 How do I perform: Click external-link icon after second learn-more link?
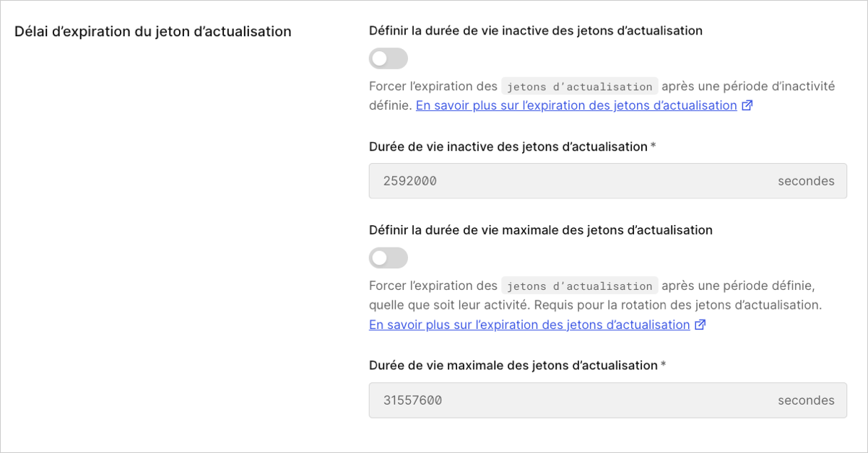click(x=699, y=325)
